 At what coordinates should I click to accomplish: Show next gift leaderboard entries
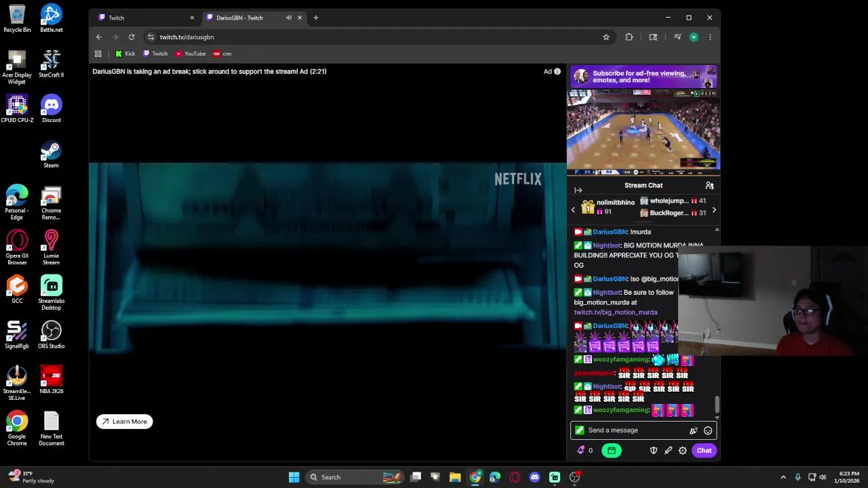(x=713, y=210)
